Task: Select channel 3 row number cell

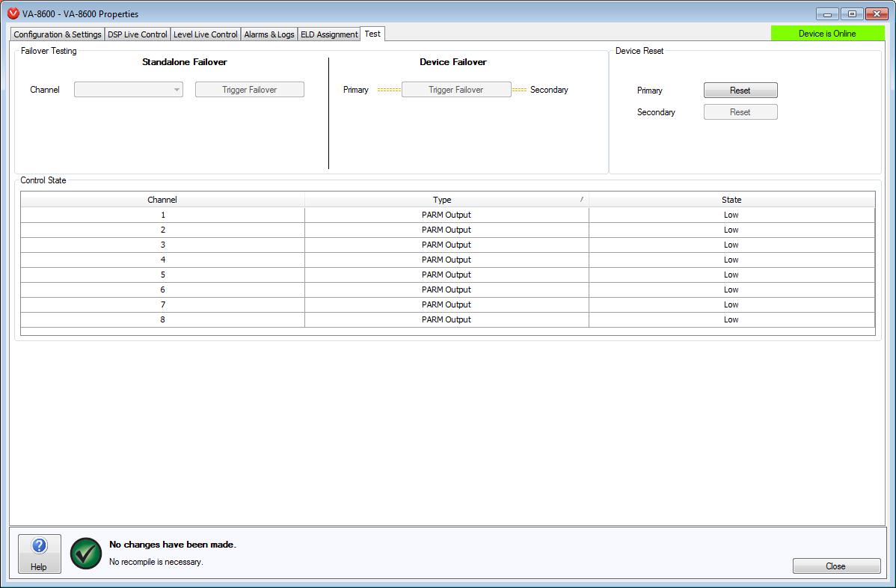Action: pyautogui.click(x=163, y=245)
